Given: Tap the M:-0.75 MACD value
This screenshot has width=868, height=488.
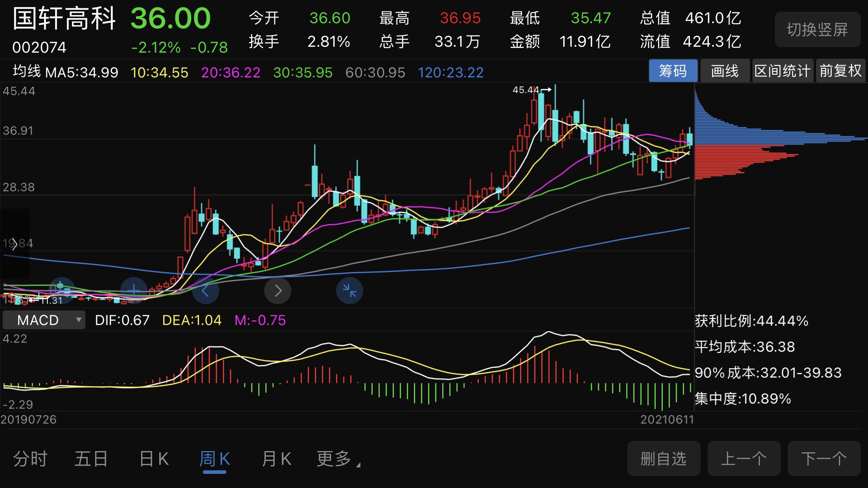Looking at the screenshot, I should click(x=260, y=320).
